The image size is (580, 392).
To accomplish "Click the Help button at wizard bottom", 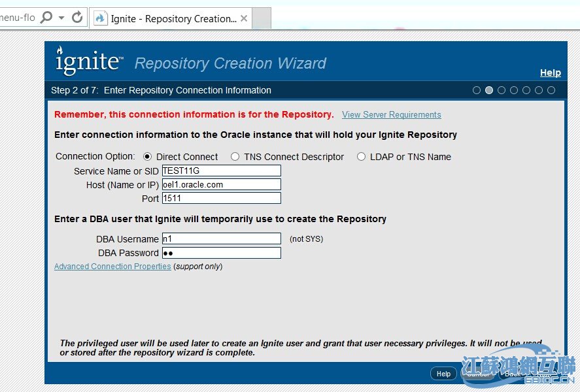I will point(443,374).
